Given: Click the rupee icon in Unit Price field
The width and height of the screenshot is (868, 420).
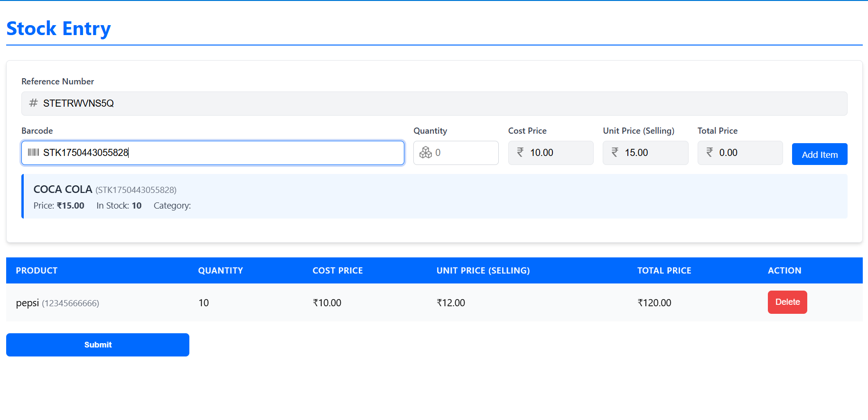Looking at the screenshot, I should tap(615, 152).
